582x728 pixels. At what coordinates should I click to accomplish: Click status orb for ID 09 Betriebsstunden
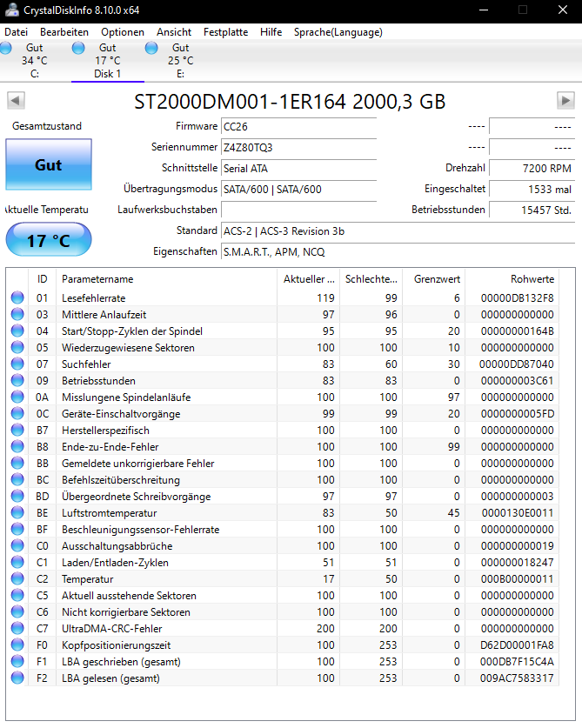point(17,380)
